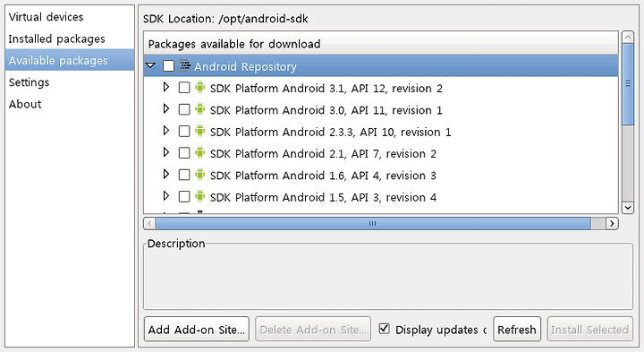This screenshot has width=644, height=352.
Task: Click the horizontal scrollbar left arrow
Action: click(x=149, y=224)
